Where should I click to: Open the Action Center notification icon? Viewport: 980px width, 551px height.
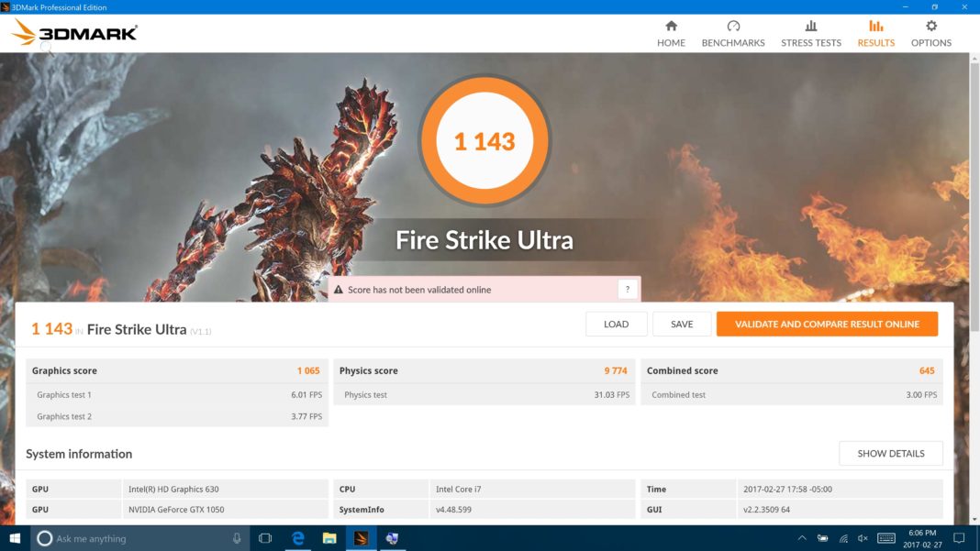click(x=960, y=538)
